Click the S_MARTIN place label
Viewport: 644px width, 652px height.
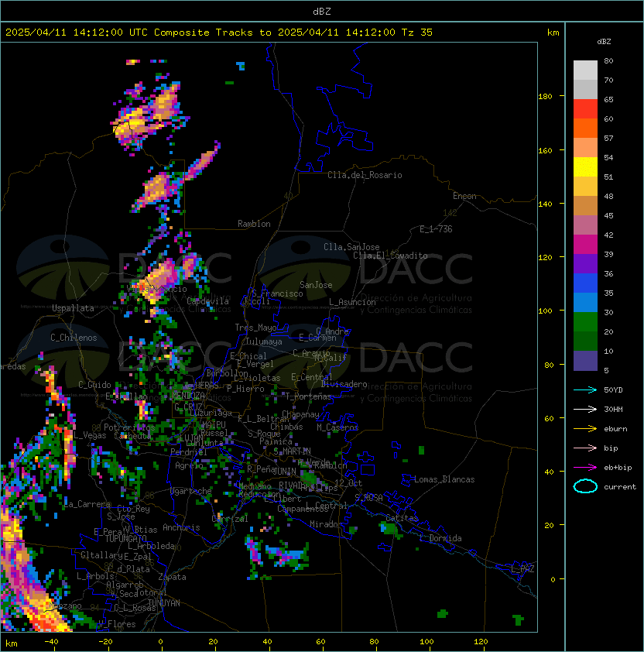292,451
